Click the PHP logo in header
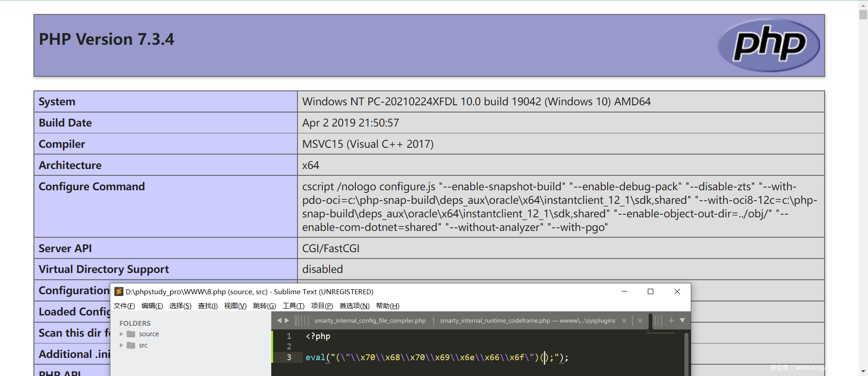This screenshot has height=376, width=868. tap(769, 45)
